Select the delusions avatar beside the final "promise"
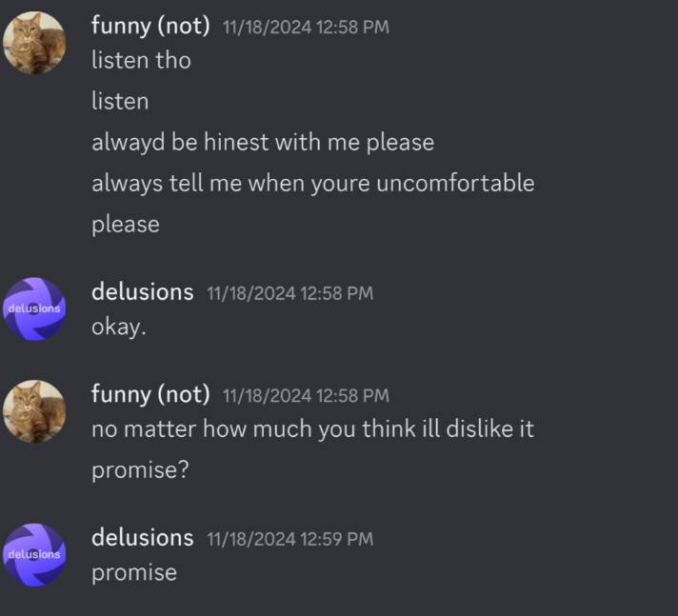 35,554
